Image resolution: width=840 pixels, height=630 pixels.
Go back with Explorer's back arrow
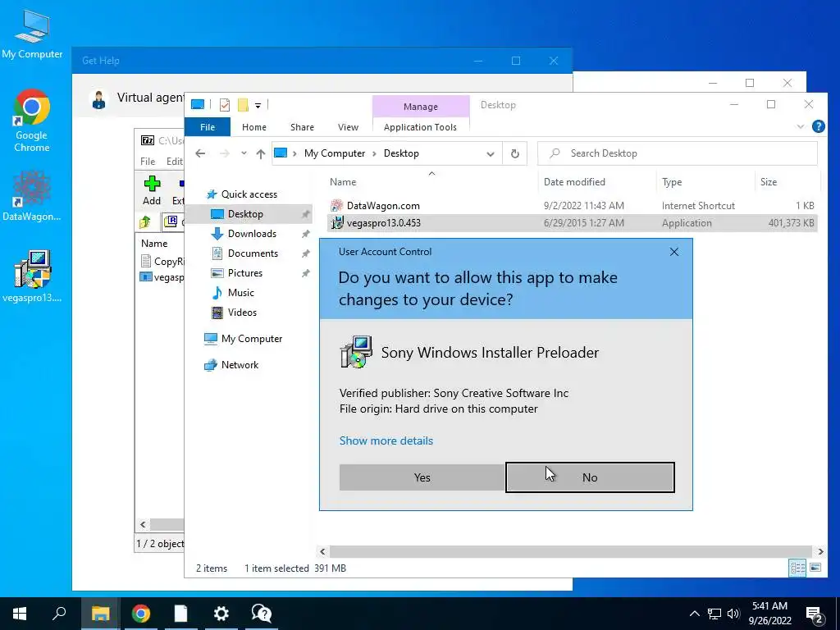tap(200, 153)
